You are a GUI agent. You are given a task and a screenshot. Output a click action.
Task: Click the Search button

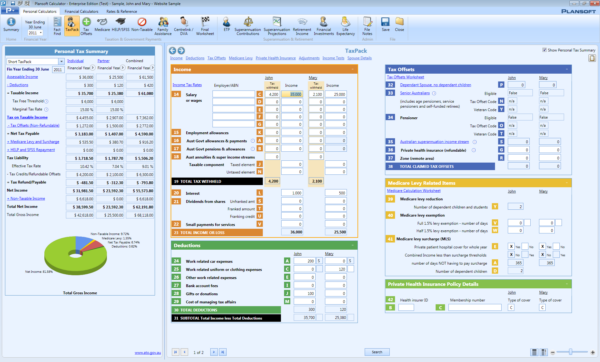[x=377, y=352]
